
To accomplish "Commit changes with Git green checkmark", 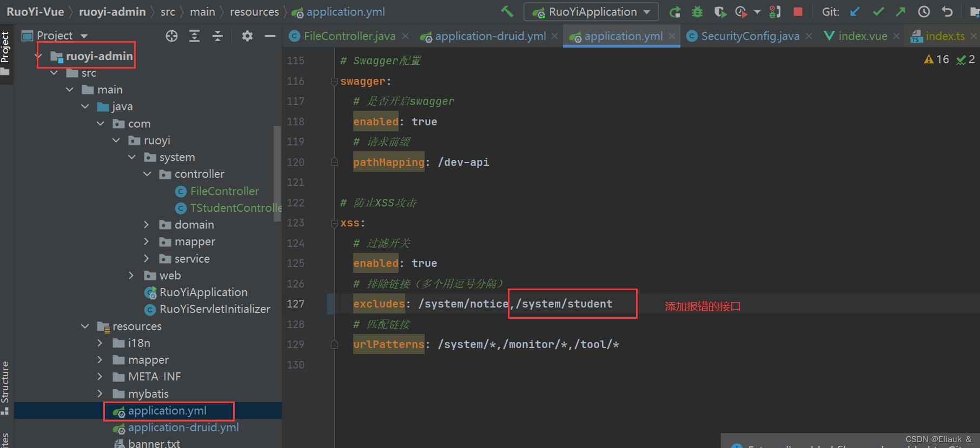I will [878, 12].
